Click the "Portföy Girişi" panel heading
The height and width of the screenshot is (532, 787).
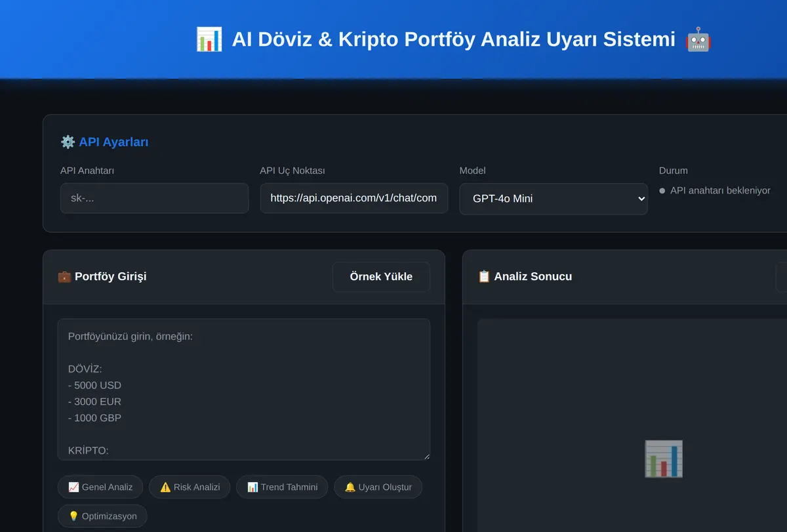(x=111, y=277)
